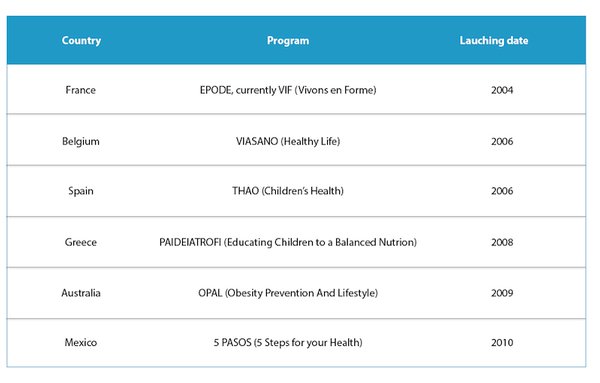Select the Greece country cell
The width and height of the screenshot is (600, 383).
click(81, 242)
